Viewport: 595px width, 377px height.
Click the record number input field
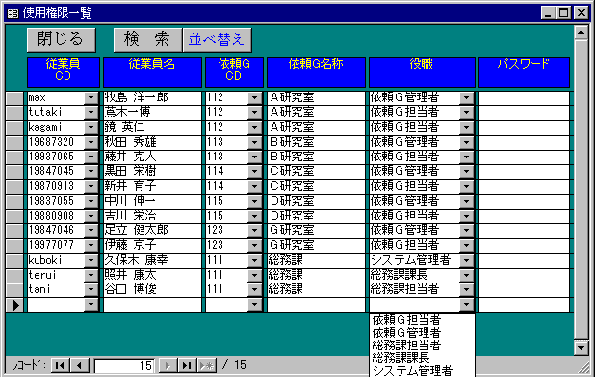[124, 366]
